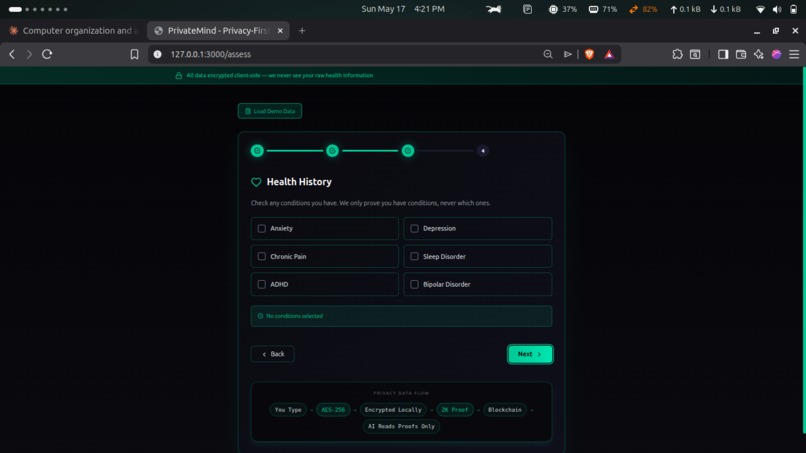The image size is (806, 453).
Task: Check the Depression condition checkbox
Action: [414, 228]
